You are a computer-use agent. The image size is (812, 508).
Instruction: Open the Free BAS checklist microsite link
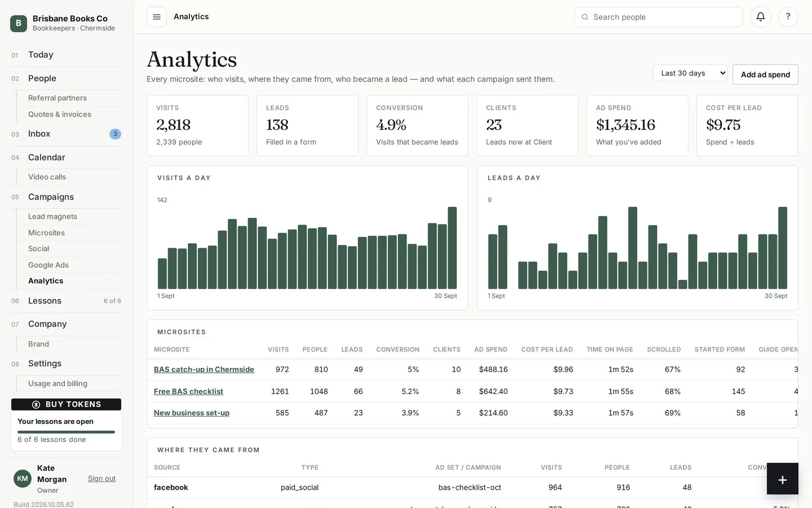188,391
